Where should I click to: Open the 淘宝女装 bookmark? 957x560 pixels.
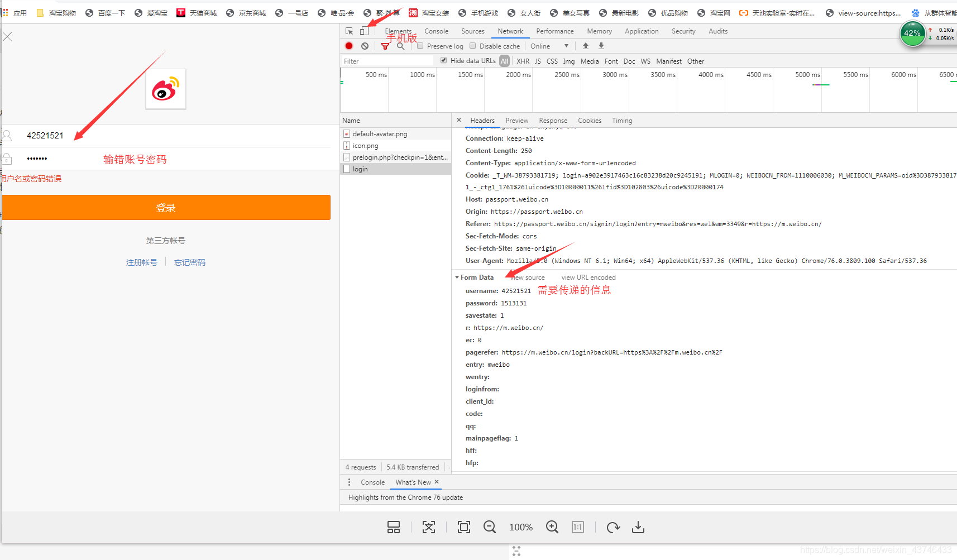[429, 13]
